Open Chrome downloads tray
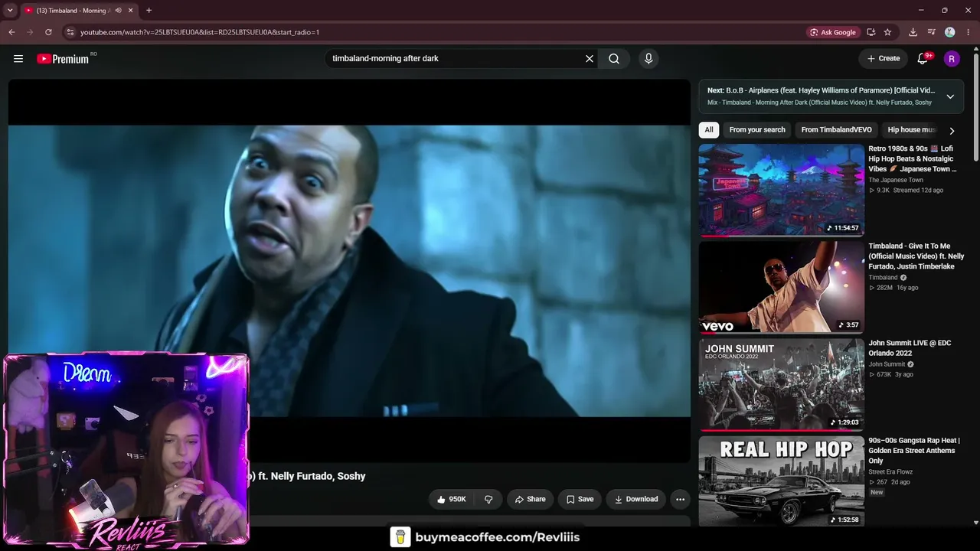The width and height of the screenshot is (980, 551). tap(913, 32)
